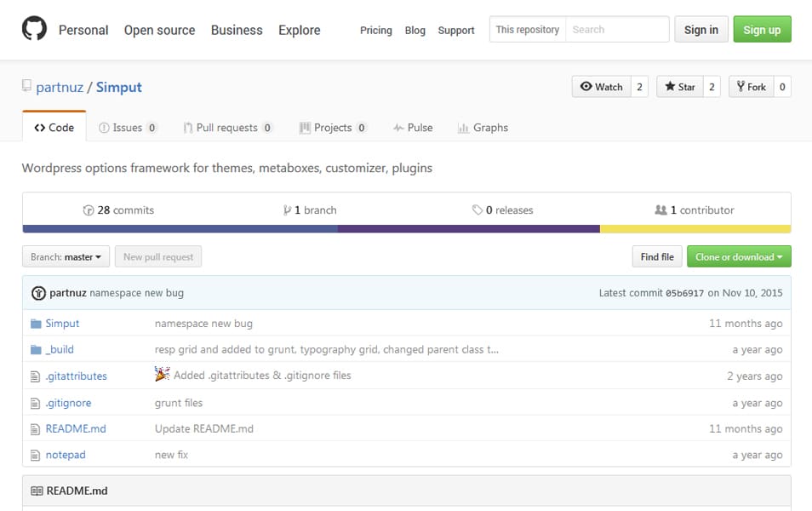This screenshot has height=511, width=812.
Task: Select Explore in the top navigation
Action: (x=300, y=30)
